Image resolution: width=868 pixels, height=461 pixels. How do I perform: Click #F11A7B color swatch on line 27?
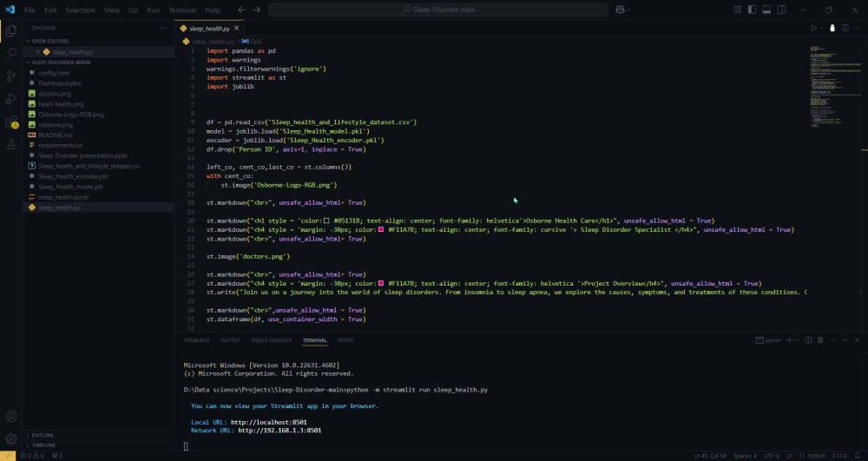381,283
